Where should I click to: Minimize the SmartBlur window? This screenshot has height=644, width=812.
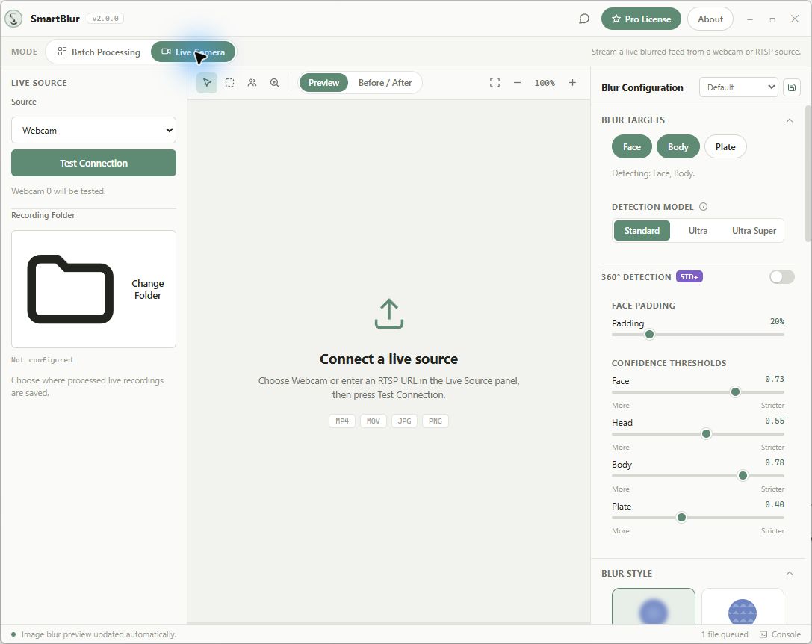pos(749,19)
